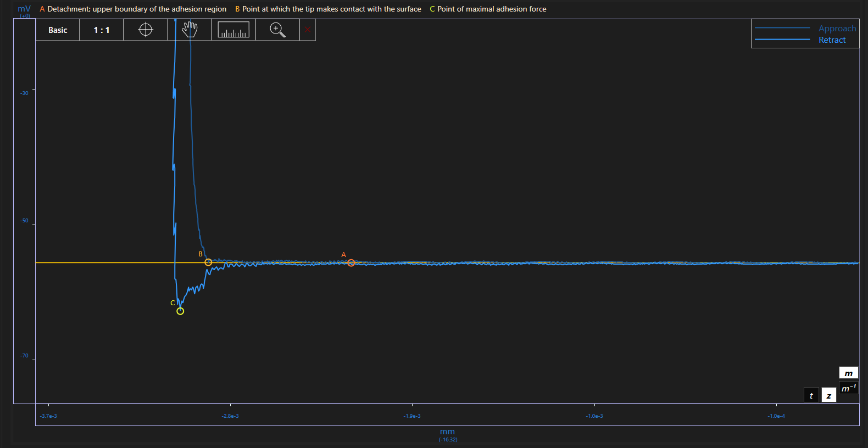Click marker C maximal adhesion point
The width and height of the screenshot is (868, 448).
point(180,311)
